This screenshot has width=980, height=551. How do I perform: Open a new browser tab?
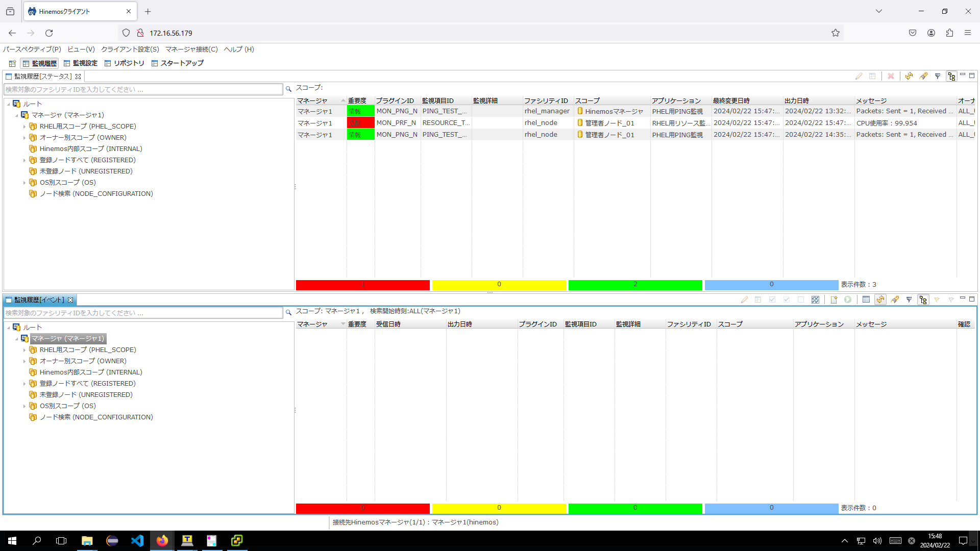pos(148,11)
